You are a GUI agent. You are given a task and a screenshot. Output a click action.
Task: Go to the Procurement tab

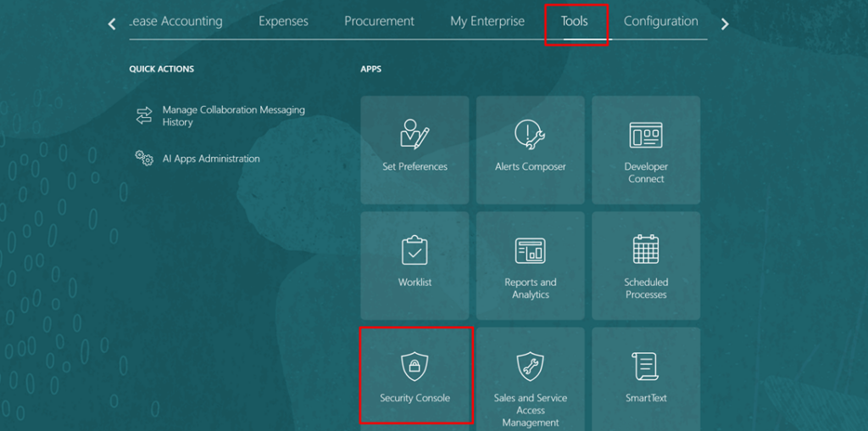click(379, 21)
